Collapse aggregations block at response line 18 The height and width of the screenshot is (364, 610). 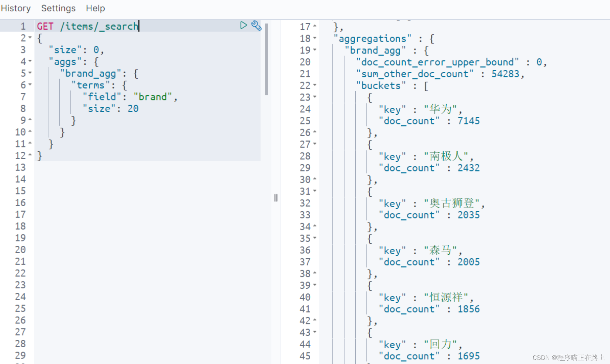coord(315,38)
